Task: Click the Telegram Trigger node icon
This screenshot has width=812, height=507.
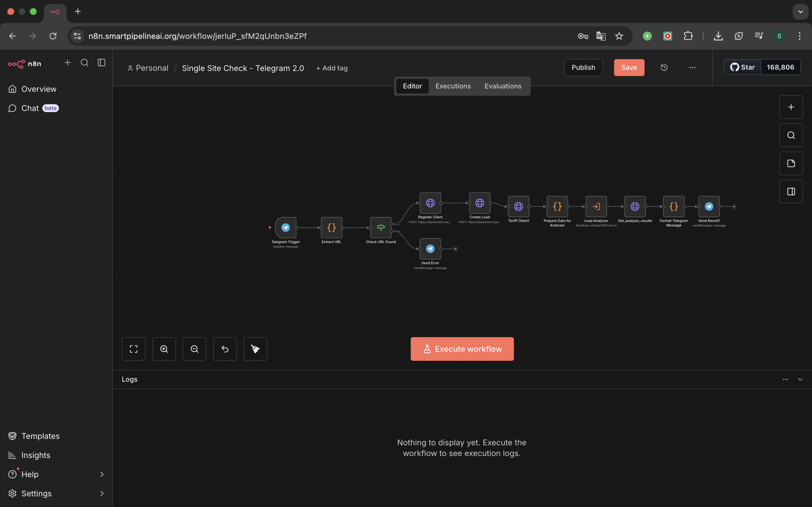Action: (x=286, y=228)
